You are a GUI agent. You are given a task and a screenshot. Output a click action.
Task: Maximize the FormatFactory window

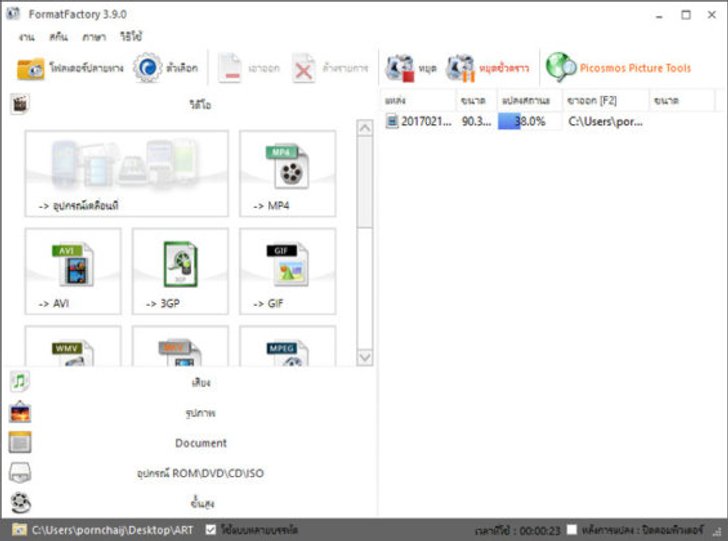pos(686,15)
